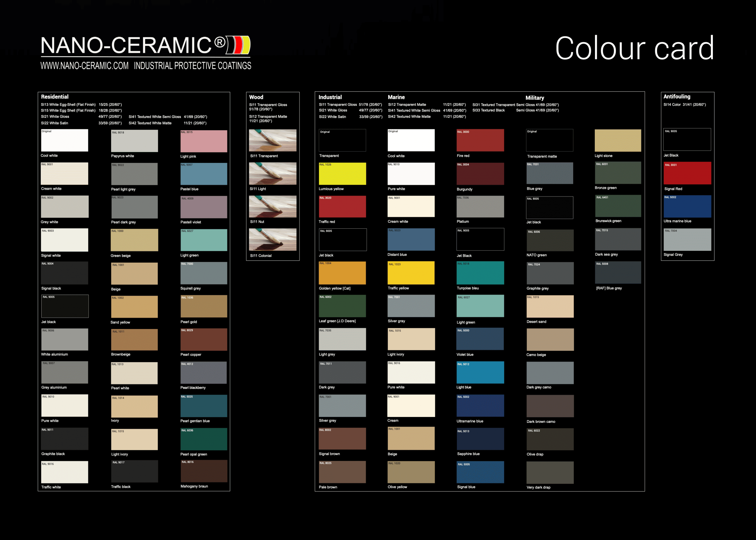This screenshot has width=756, height=540.
Task: Click the SI11 Transparent wood thumbnail
Action: tap(273, 140)
